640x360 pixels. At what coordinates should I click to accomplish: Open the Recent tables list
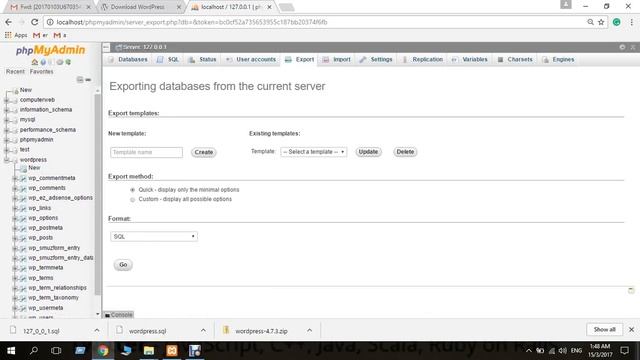click(16, 71)
